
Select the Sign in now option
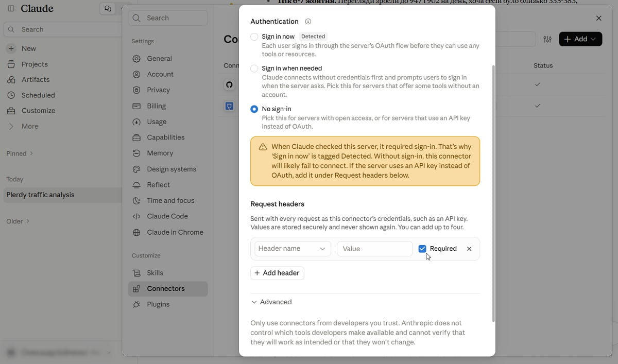click(254, 37)
